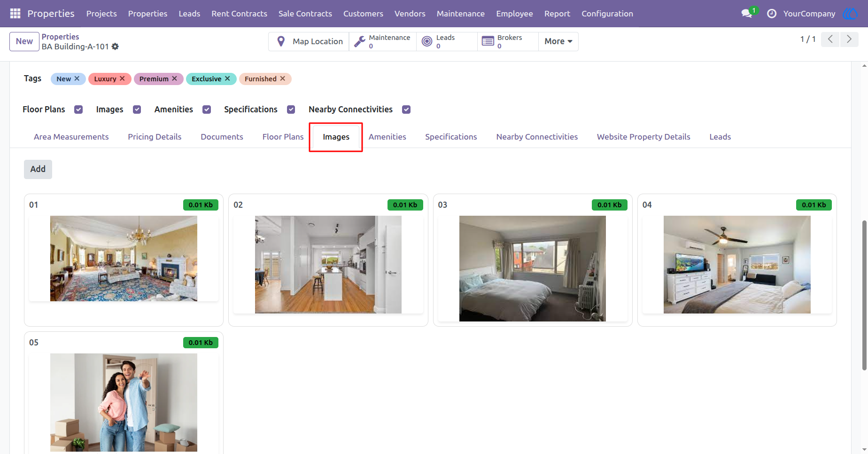
Task: Open the messages chat icon
Action: click(x=746, y=14)
